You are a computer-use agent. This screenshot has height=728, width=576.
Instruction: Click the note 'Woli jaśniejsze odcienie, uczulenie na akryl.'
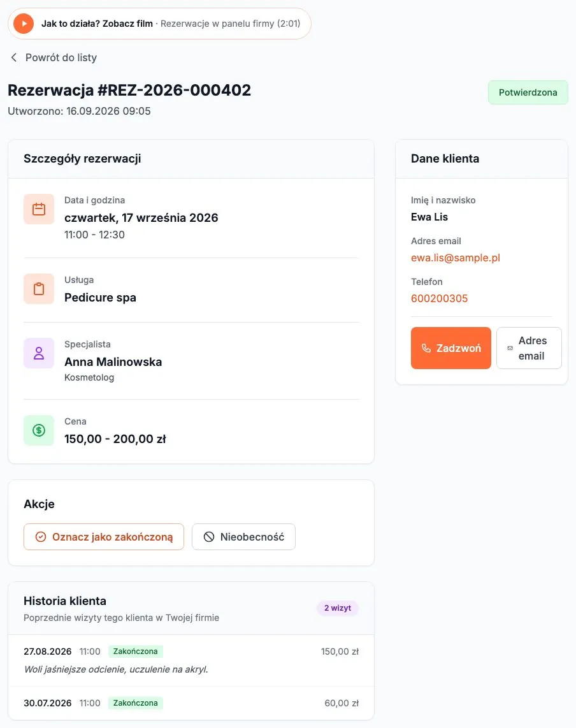tap(116, 669)
